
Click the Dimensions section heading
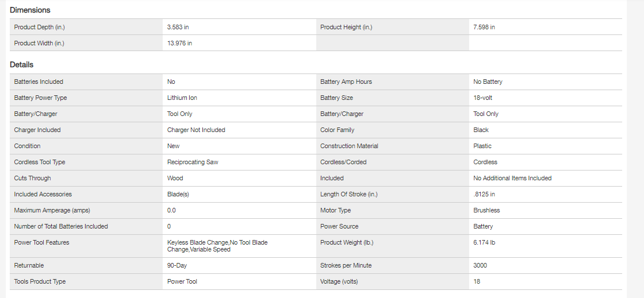30,10
